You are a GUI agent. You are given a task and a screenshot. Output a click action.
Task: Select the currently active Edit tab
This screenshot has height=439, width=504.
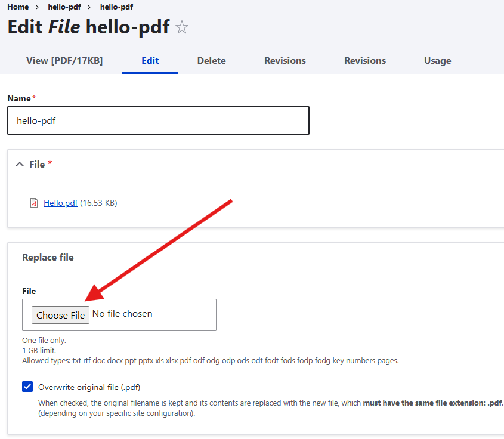[x=150, y=60]
